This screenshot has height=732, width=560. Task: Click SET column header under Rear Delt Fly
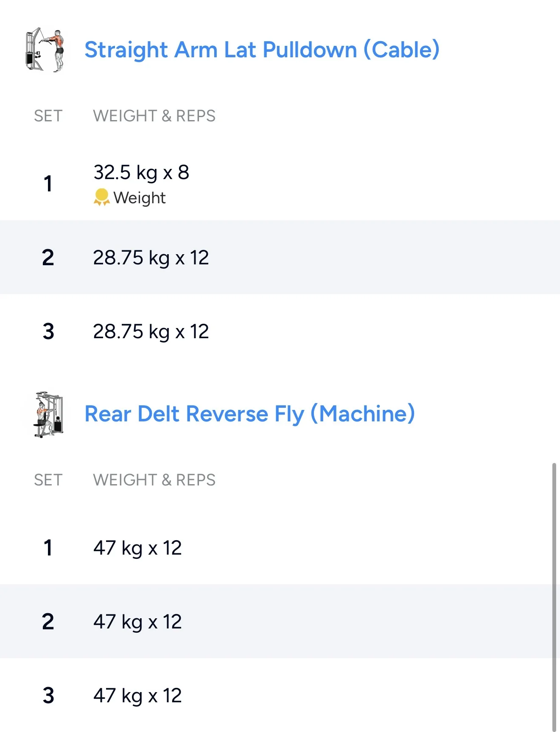(x=48, y=480)
